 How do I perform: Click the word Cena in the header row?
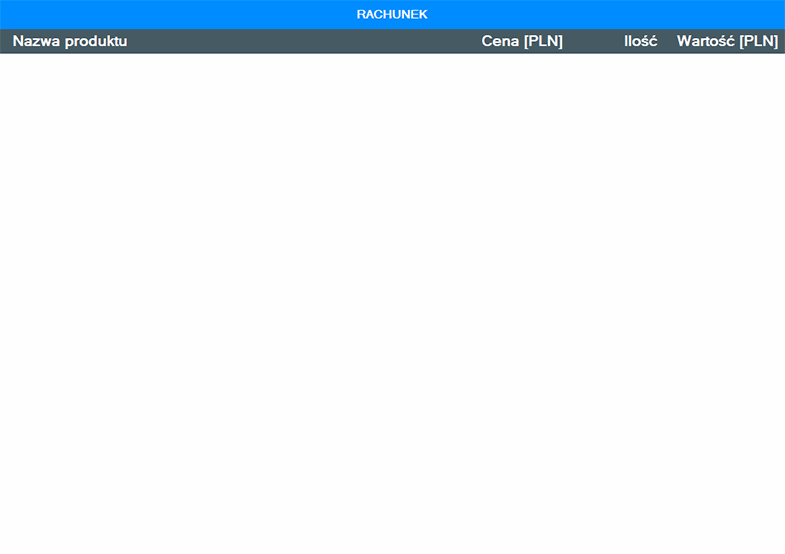point(500,41)
